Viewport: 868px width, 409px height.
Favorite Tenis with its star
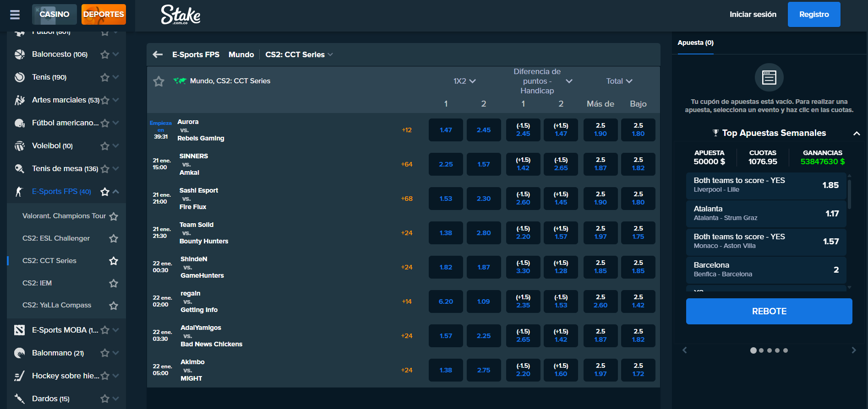point(105,77)
